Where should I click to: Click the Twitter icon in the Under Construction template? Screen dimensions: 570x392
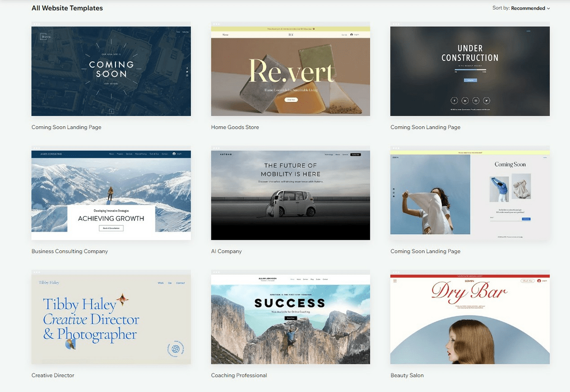pyautogui.click(x=486, y=100)
